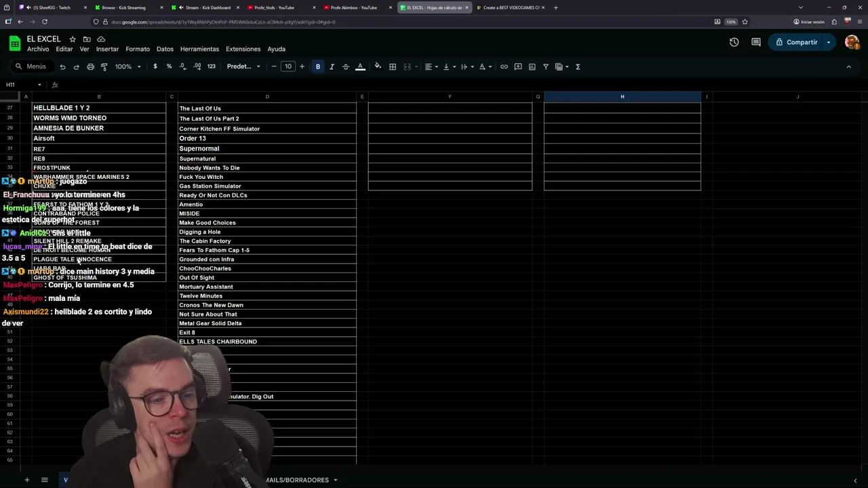Open the Datos menu

(165, 49)
